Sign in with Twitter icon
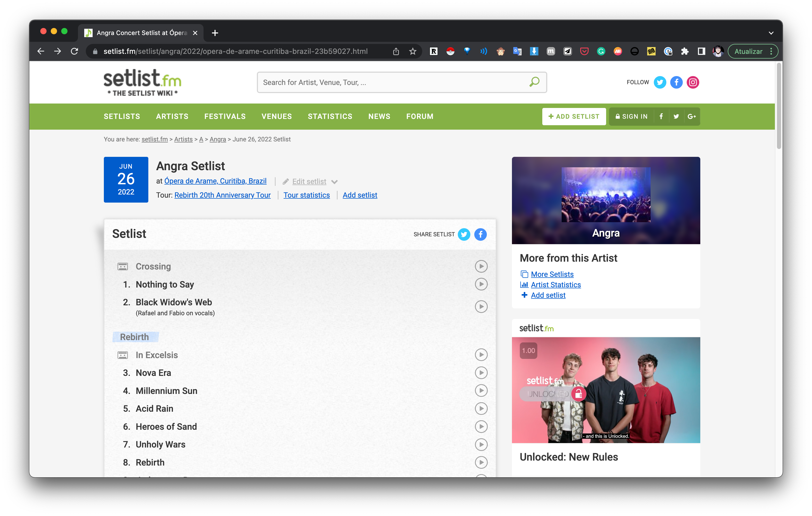 coord(676,116)
